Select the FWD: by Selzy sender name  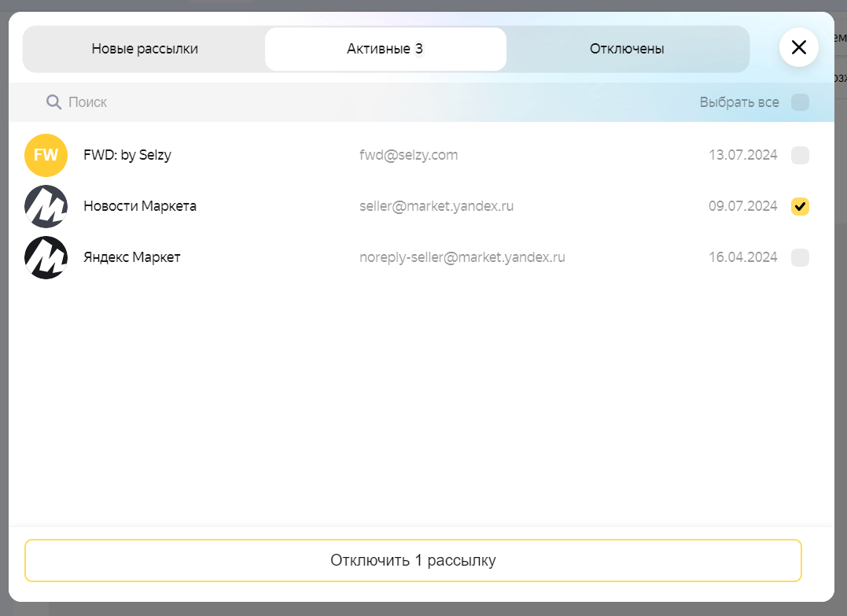tap(127, 155)
